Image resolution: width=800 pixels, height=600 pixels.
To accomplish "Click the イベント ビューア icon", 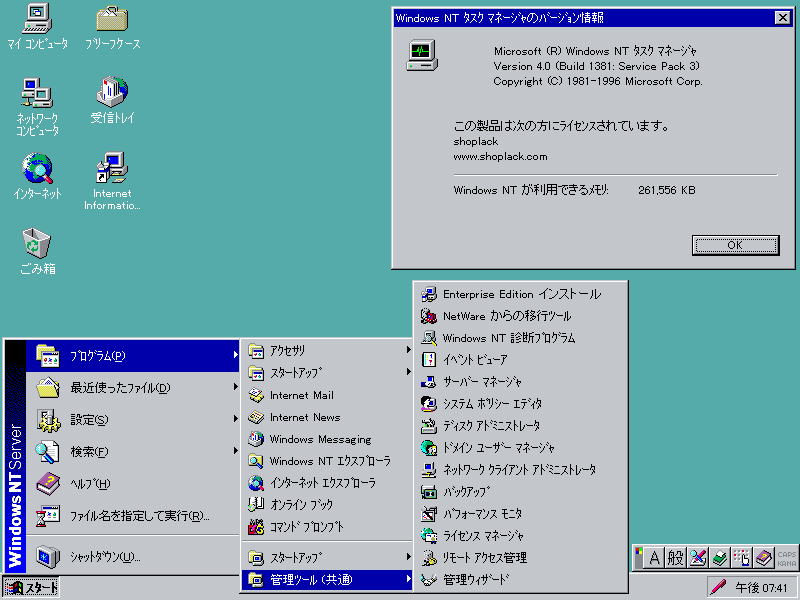I will pos(429,360).
